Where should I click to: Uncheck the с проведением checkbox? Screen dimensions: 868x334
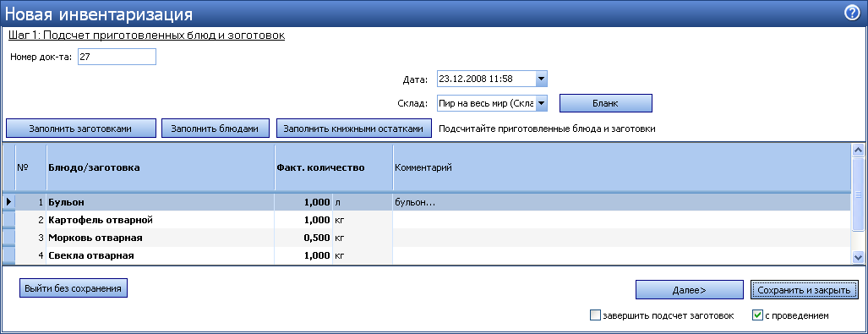(758, 315)
